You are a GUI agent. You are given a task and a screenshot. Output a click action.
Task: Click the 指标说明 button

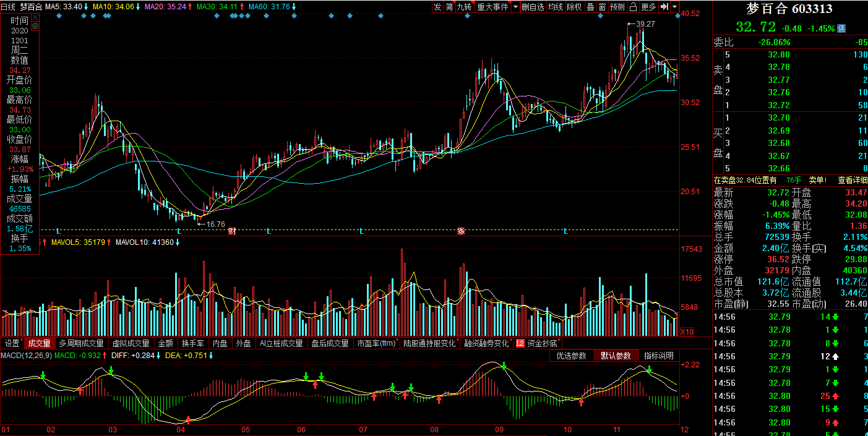658,356
